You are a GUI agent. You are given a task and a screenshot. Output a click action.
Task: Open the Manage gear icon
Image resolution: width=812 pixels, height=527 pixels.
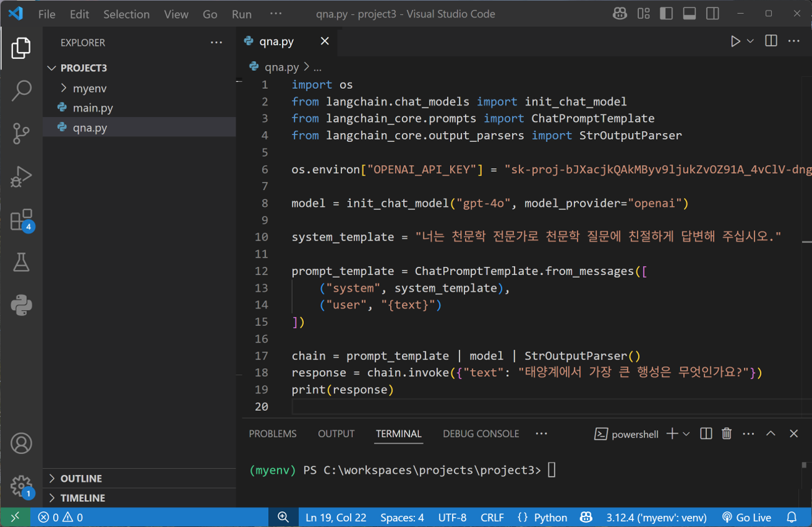(21, 486)
